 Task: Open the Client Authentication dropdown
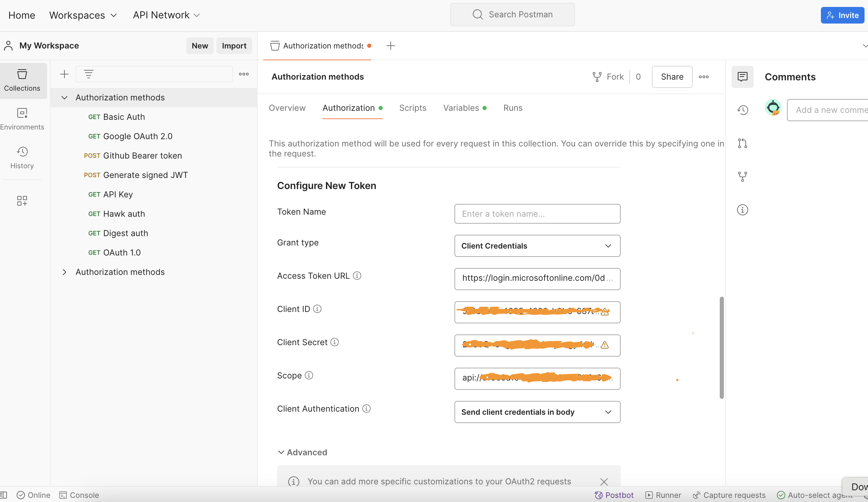[x=537, y=412]
